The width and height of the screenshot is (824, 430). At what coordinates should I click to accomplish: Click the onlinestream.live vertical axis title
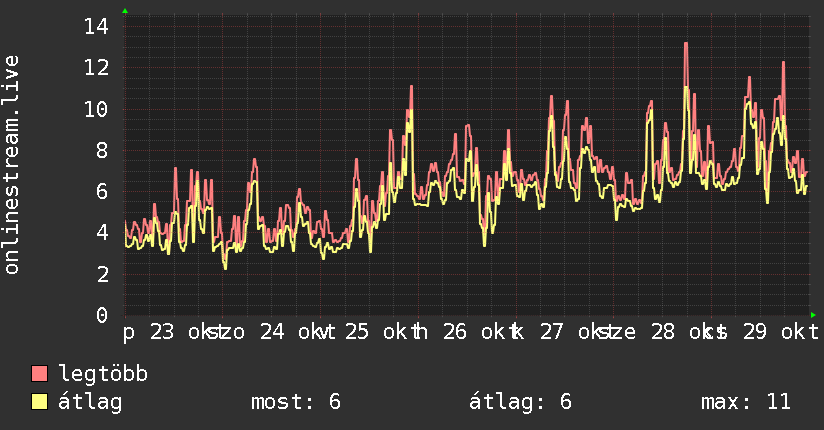click(x=11, y=165)
